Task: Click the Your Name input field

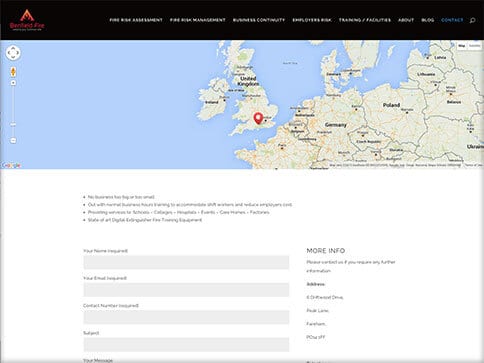Action: coord(186,262)
